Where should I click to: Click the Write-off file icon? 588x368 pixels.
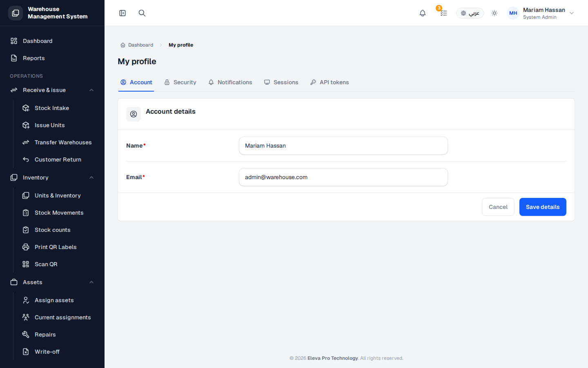[x=26, y=352]
